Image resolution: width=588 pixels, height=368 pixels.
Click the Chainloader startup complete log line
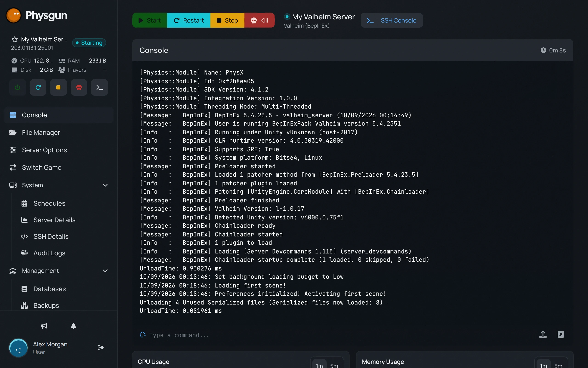pos(284,260)
